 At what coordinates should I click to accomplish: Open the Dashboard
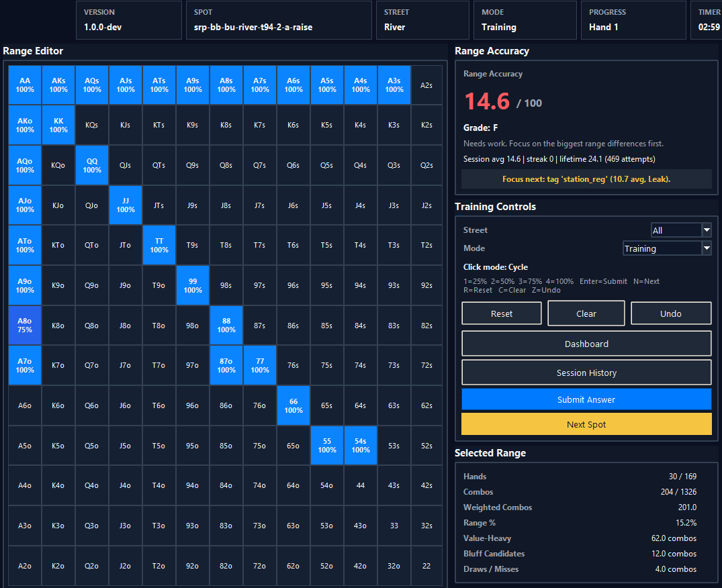point(586,344)
